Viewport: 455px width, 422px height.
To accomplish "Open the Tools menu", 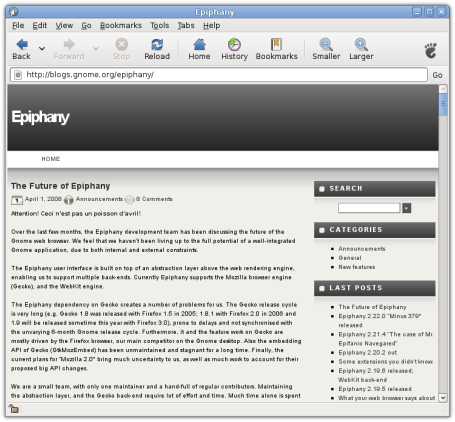I will 160,26.
